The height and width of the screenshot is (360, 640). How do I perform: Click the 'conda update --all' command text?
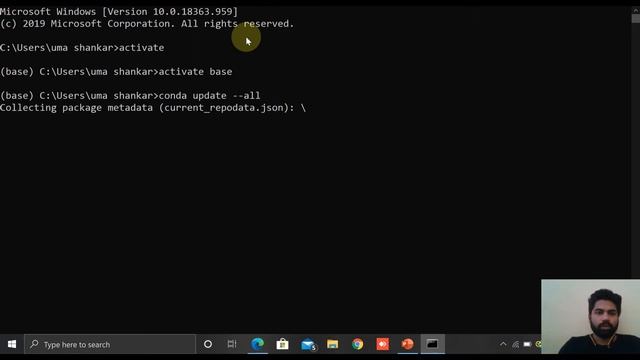tap(209, 96)
